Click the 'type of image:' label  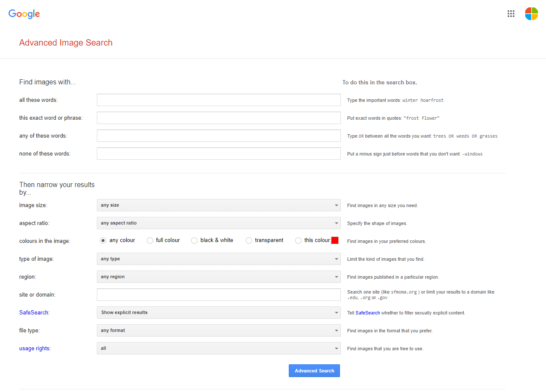coord(37,259)
